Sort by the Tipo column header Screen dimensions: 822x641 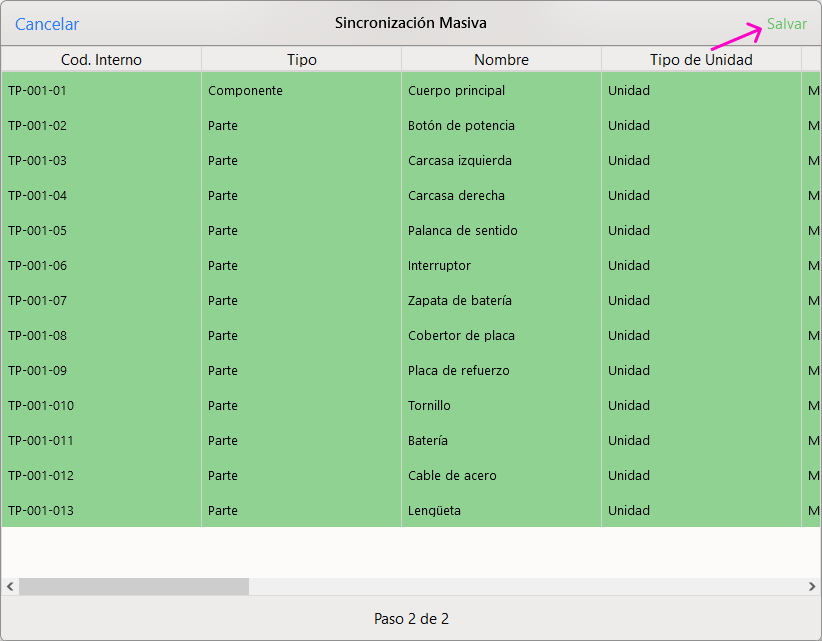tap(301, 60)
